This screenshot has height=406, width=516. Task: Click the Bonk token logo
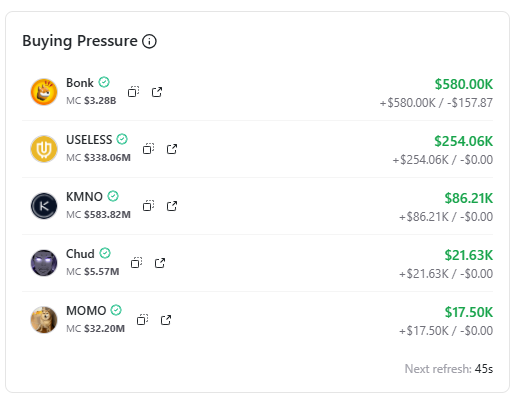[44, 92]
